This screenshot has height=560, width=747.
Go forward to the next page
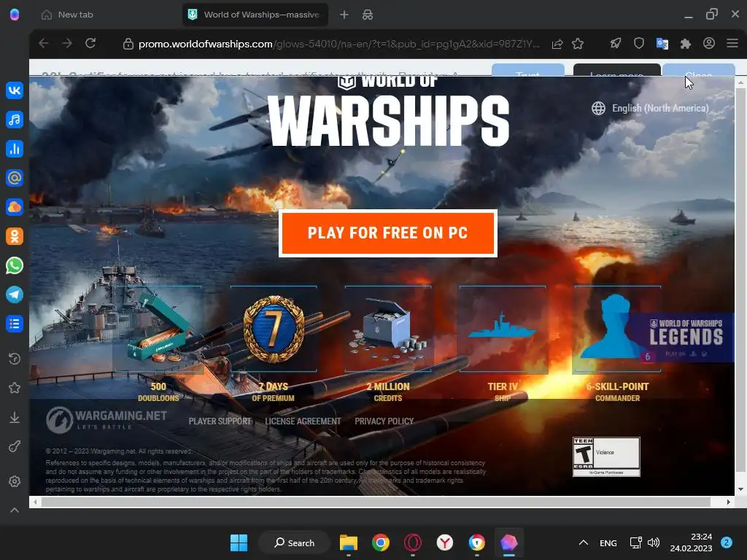coord(67,43)
